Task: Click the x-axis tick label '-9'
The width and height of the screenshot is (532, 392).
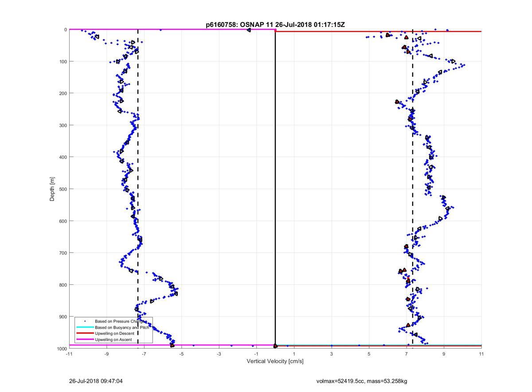Action: [x=106, y=354]
